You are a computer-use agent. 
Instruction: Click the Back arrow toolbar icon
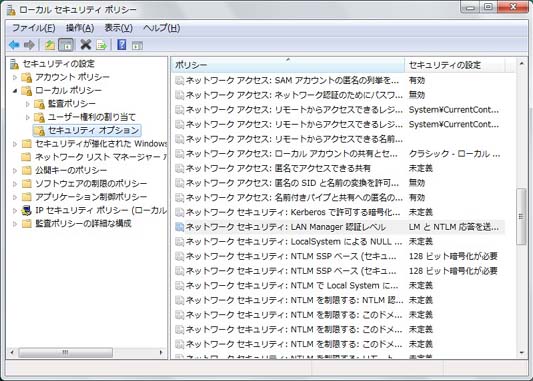(14, 45)
